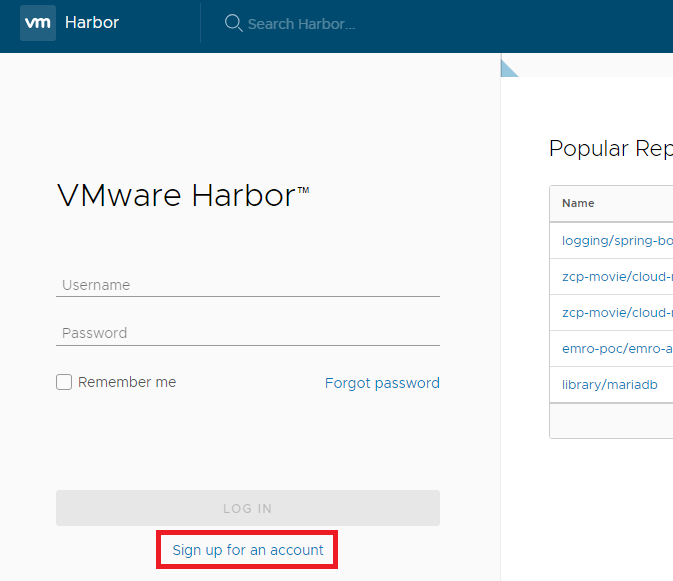The height and width of the screenshot is (581, 673).
Task: Click the Harbor title in header
Action: click(x=92, y=22)
